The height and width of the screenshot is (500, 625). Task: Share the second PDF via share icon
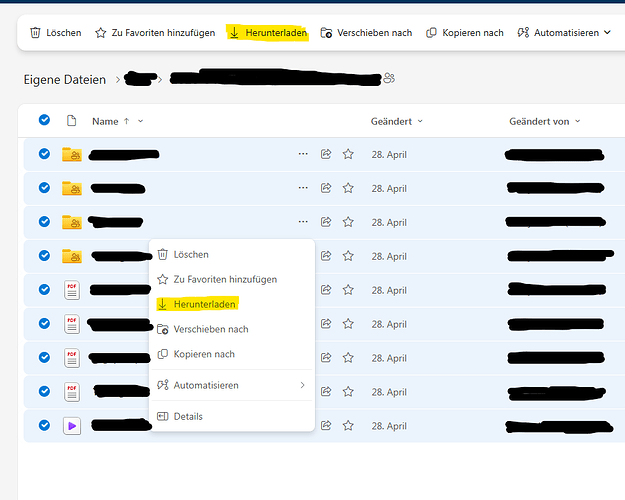pyautogui.click(x=326, y=323)
